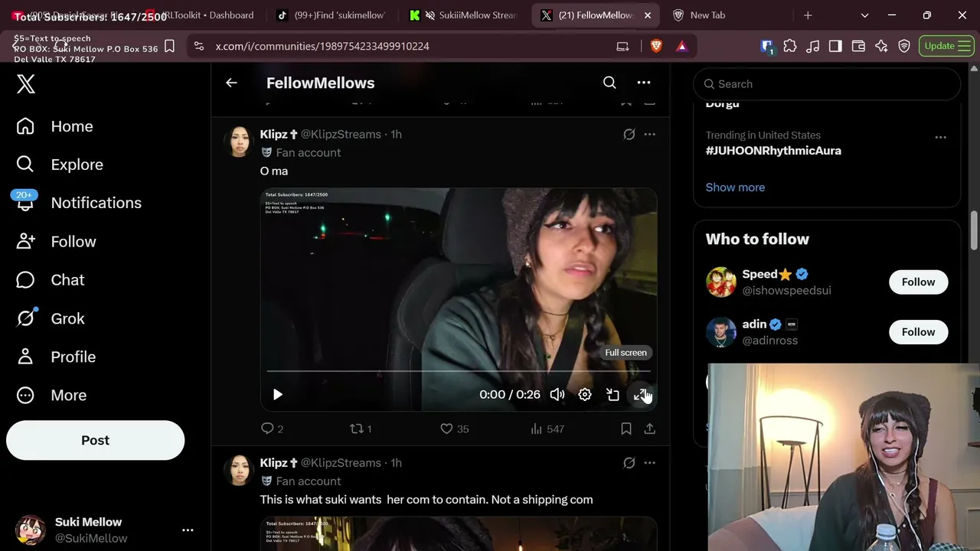Viewport: 980px width, 551px height.
Task: Follow adin @adinross
Action: click(x=918, y=332)
